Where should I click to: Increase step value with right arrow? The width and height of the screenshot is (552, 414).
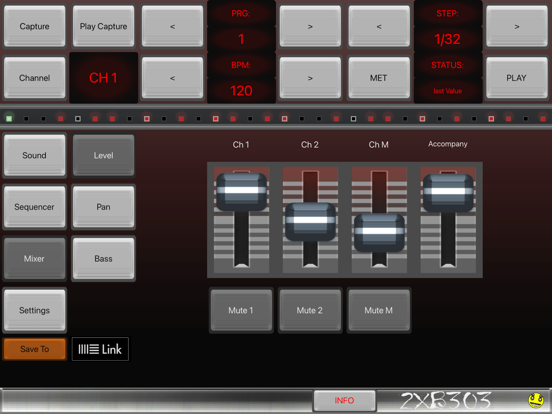pyautogui.click(x=517, y=26)
